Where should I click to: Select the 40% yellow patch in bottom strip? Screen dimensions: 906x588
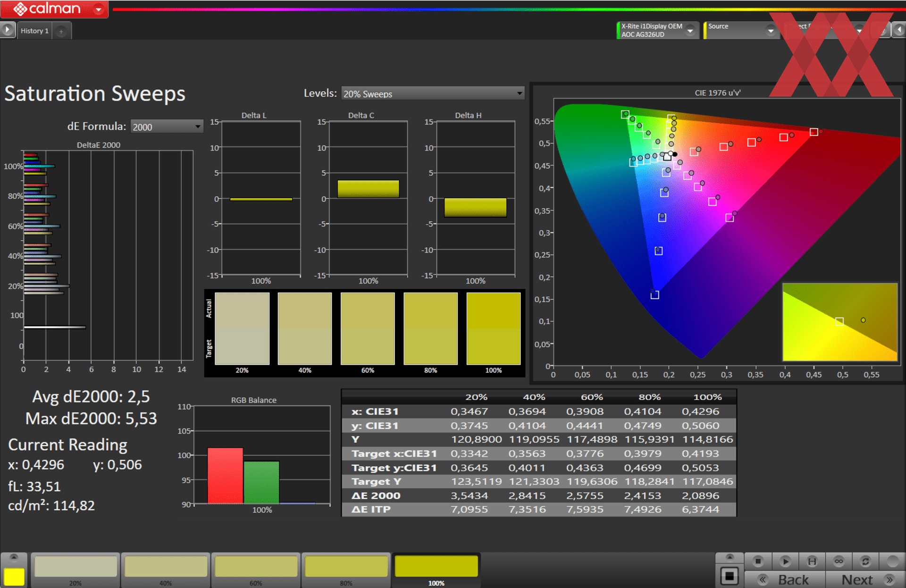(166, 570)
